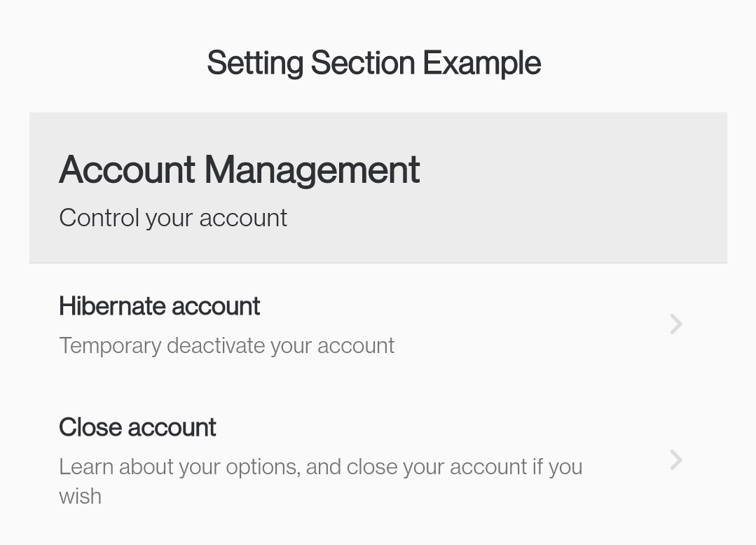Click the word "wish" in Close account description
The width and height of the screenshot is (756, 545).
pos(80,497)
